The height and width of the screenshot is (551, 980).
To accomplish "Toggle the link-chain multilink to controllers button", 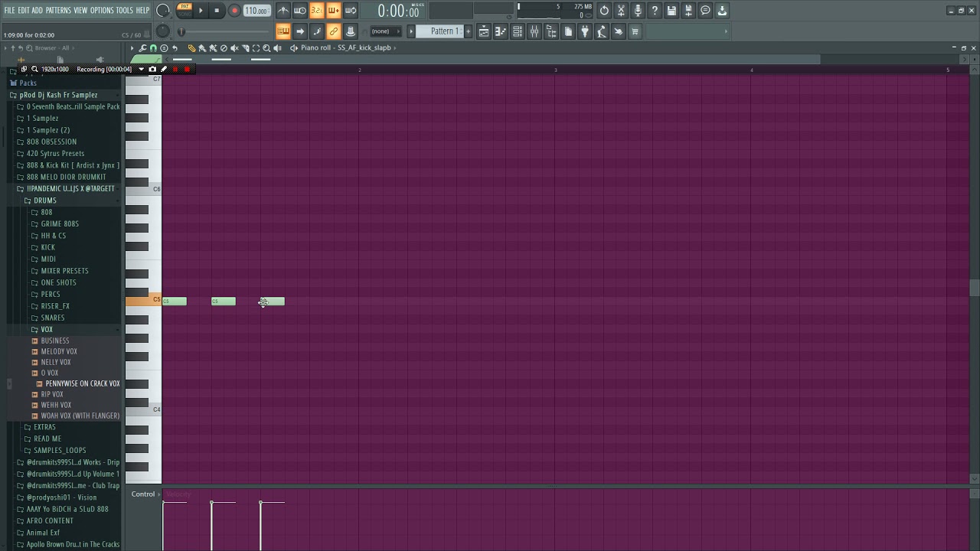I will point(334,31).
